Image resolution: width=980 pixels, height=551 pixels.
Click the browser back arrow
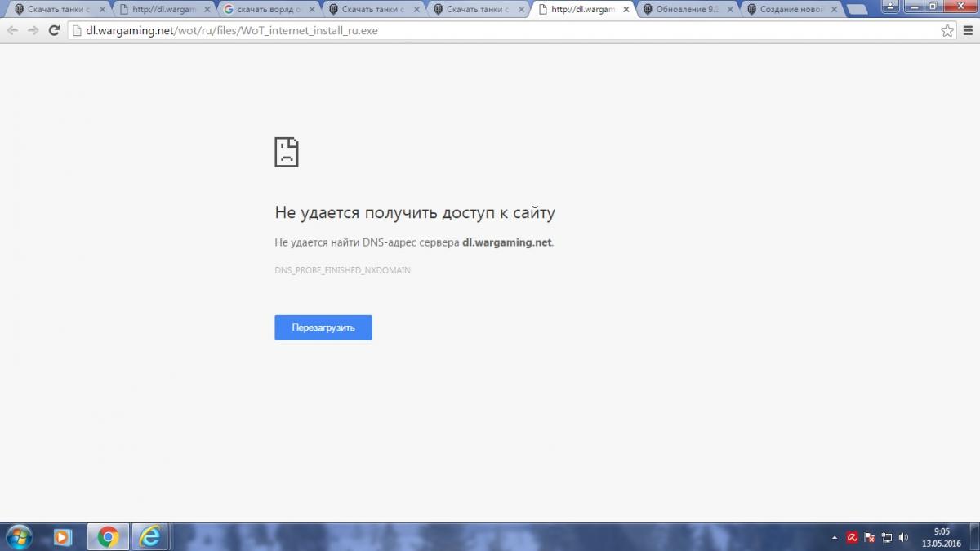pyautogui.click(x=13, y=31)
